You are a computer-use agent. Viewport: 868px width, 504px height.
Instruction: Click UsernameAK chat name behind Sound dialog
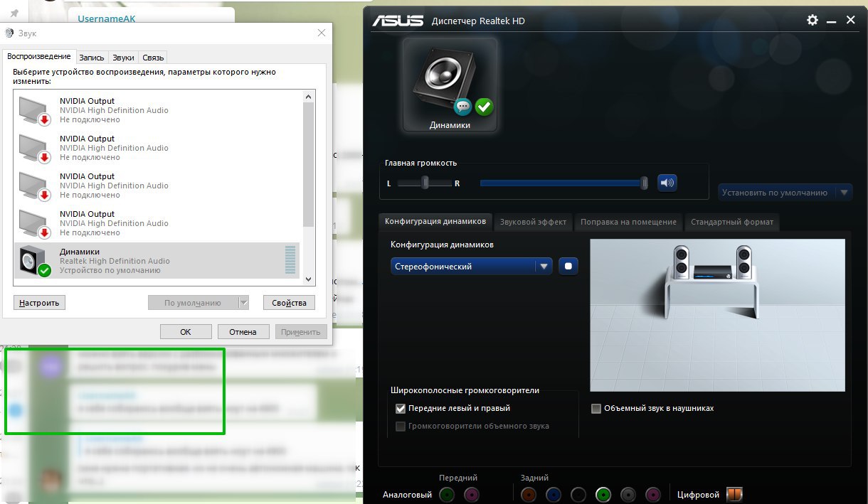pos(106,18)
